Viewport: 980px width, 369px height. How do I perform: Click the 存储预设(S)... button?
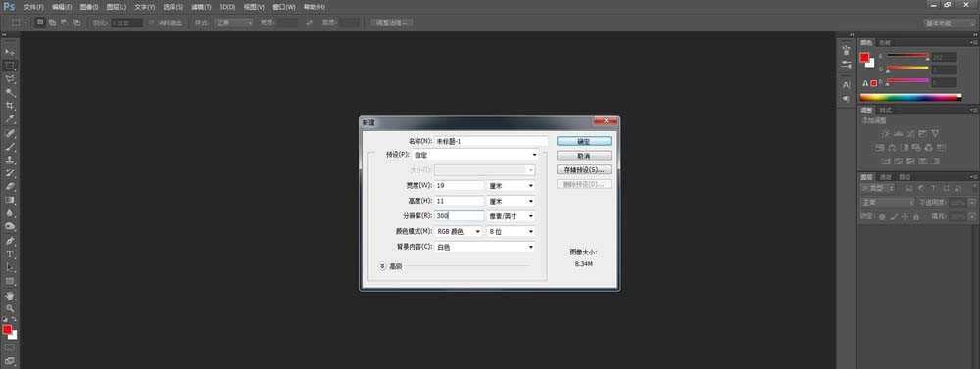tap(584, 170)
